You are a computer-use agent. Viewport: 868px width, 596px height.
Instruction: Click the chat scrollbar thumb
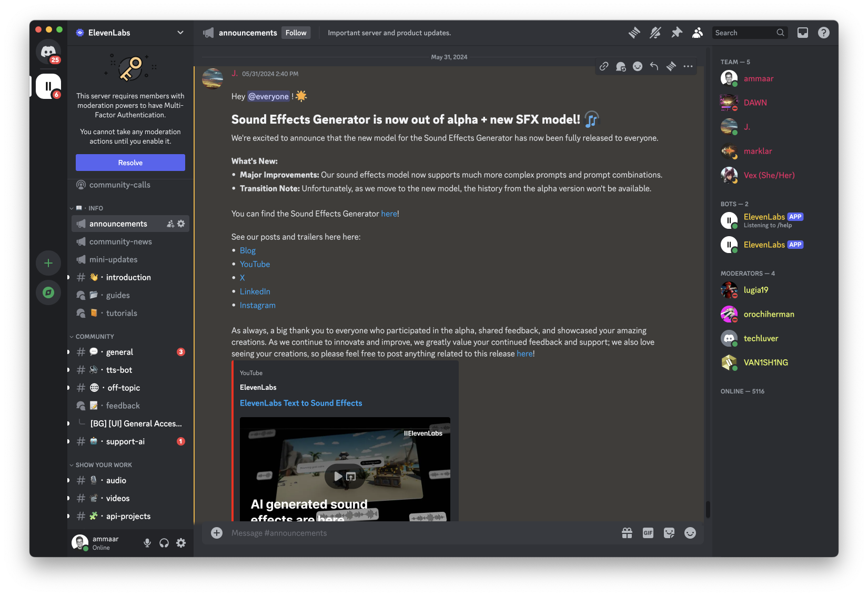(x=708, y=509)
